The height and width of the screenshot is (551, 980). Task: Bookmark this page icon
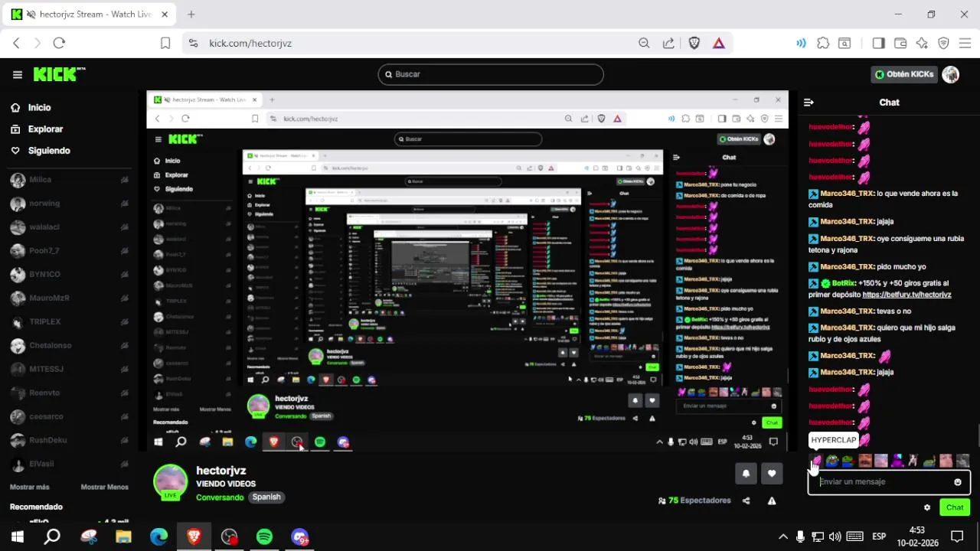coord(165,44)
